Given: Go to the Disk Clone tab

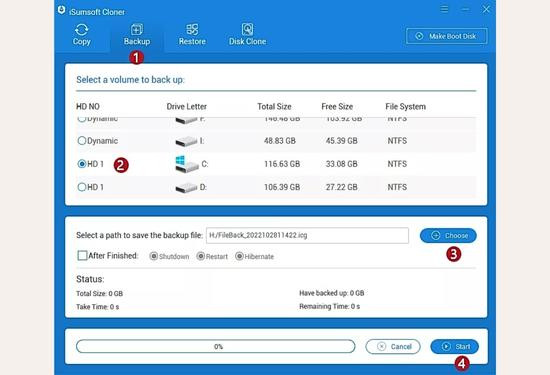Looking at the screenshot, I should (x=247, y=34).
